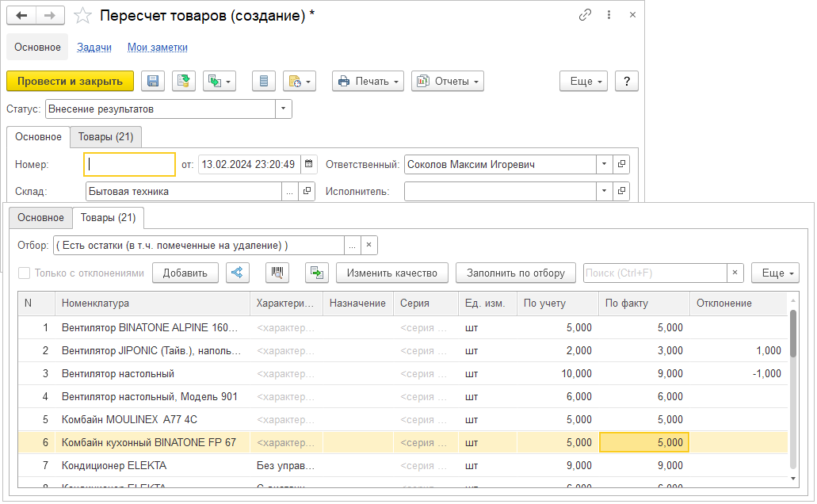
Task: Open the Задачи navigation link
Action: click(x=94, y=48)
